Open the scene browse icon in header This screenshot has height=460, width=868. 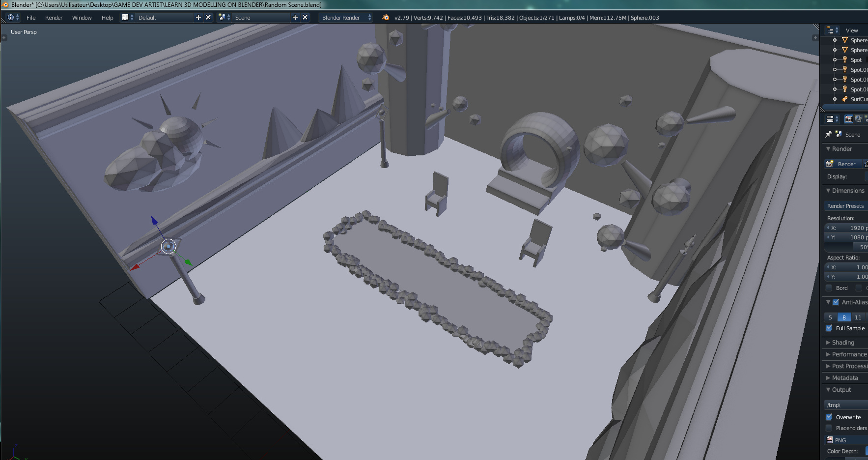click(224, 17)
